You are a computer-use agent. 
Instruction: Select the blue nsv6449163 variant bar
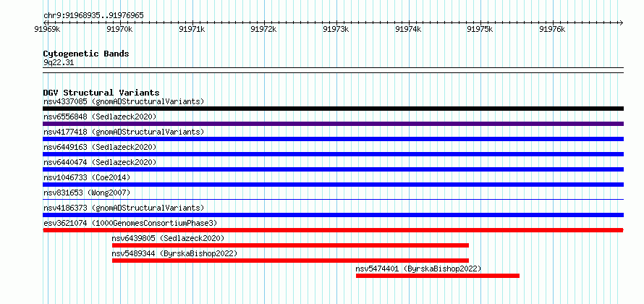tap(333, 154)
